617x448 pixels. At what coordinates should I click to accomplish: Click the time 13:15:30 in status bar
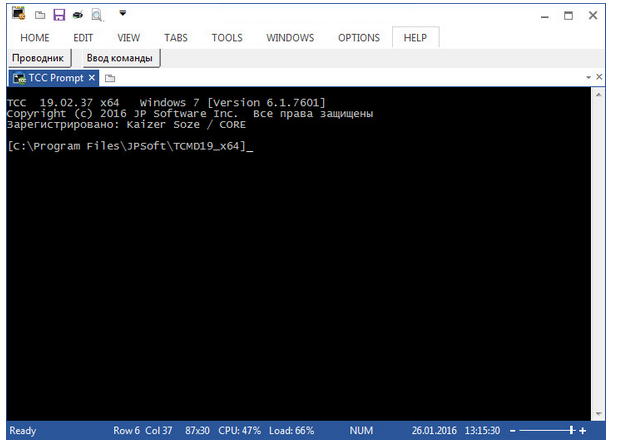[x=482, y=431]
